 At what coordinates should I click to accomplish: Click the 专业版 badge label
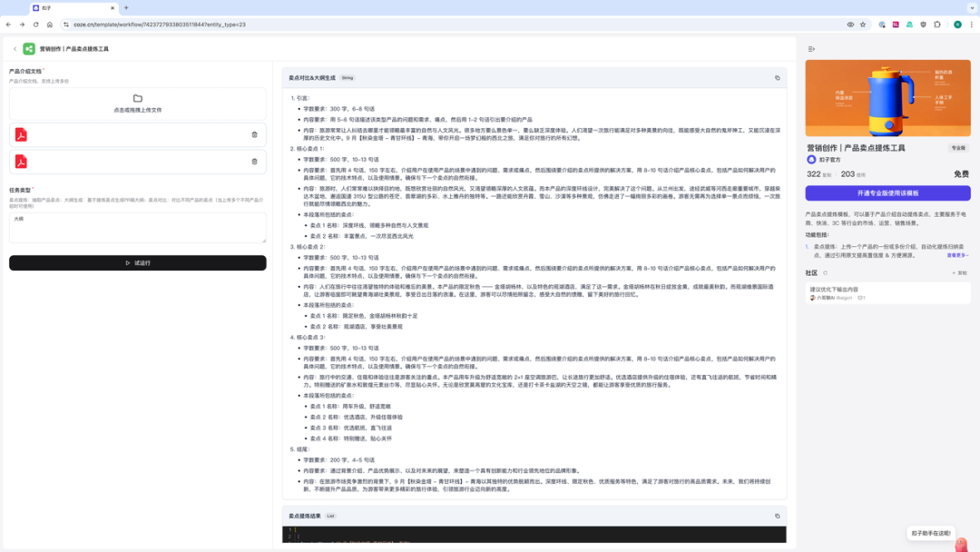[x=958, y=148]
